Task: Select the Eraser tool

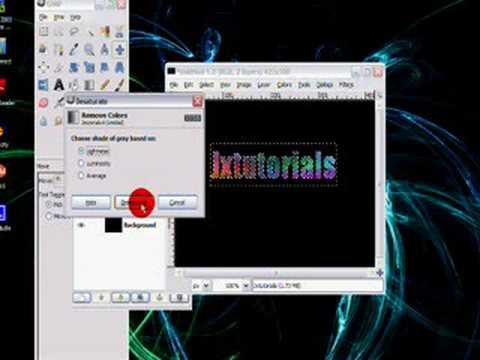Action: coord(44,103)
